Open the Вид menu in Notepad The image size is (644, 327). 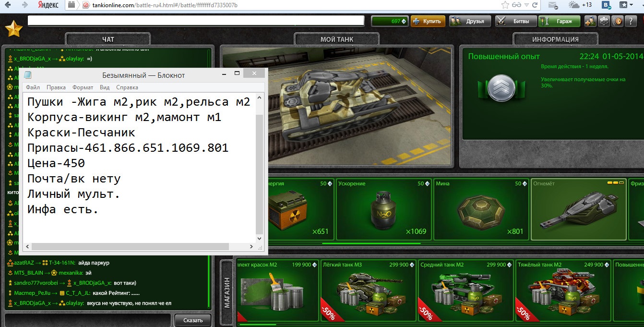click(105, 87)
